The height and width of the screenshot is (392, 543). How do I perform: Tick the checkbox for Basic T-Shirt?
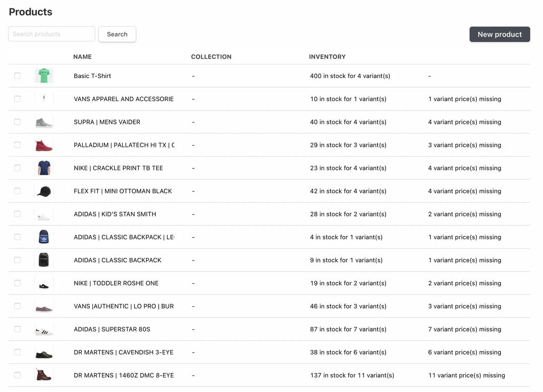click(17, 76)
